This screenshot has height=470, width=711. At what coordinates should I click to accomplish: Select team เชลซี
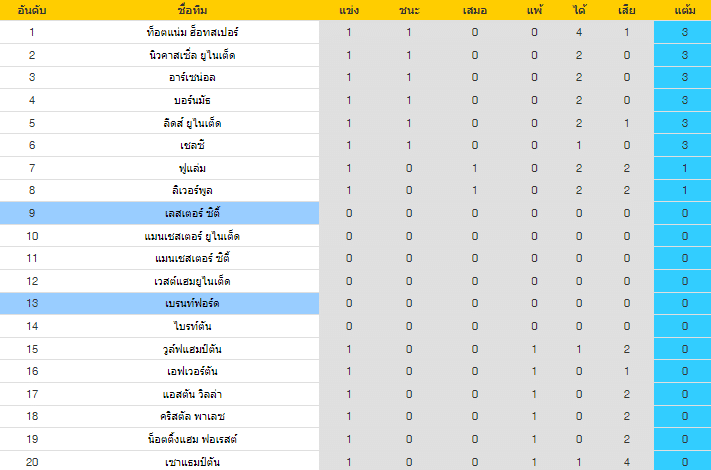coord(192,145)
